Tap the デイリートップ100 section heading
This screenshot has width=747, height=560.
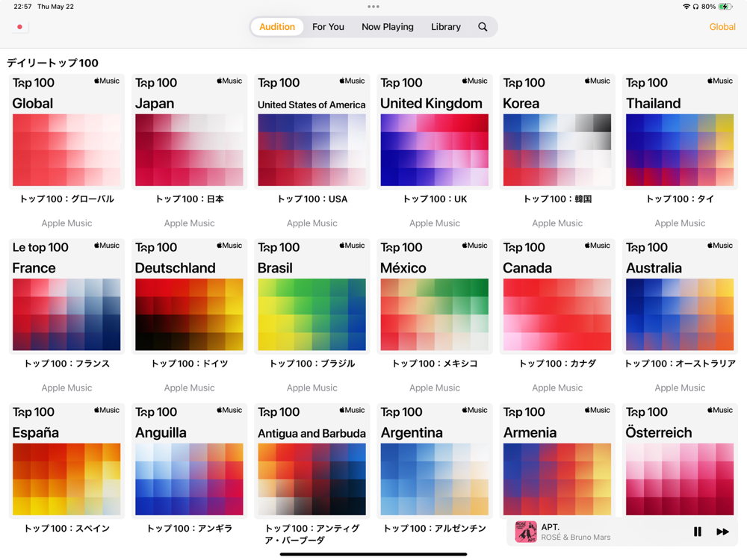pyautogui.click(x=52, y=63)
